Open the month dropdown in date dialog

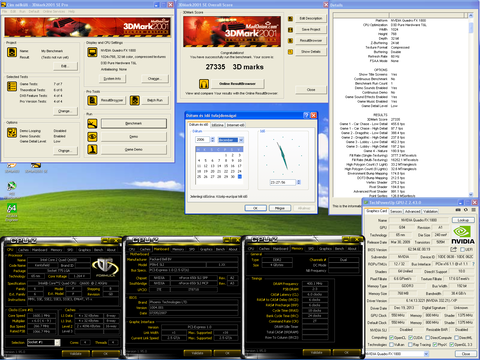pyautogui.click(x=241, y=140)
